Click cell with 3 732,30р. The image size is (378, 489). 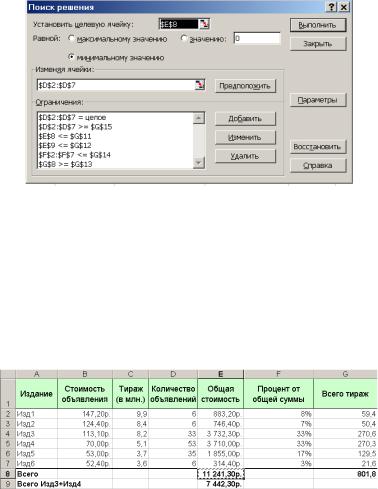[x=221, y=434]
